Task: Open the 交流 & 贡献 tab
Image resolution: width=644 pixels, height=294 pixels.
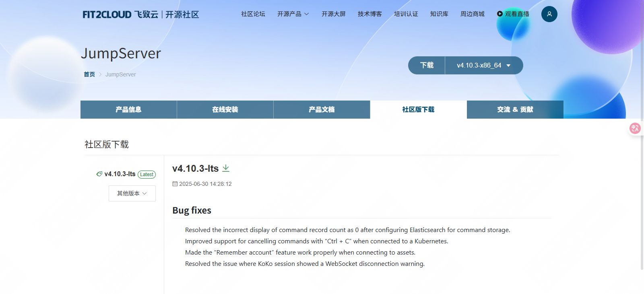Action: tap(515, 109)
